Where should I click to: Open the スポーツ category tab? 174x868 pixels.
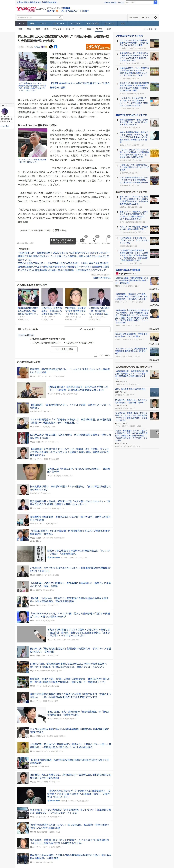[70, 29]
